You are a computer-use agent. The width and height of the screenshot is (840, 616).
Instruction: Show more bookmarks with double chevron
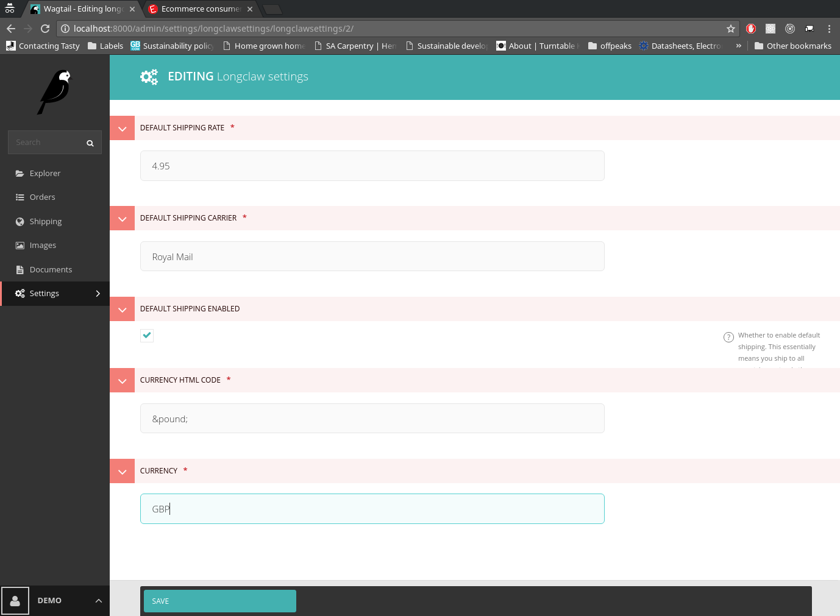click(739, 46)
